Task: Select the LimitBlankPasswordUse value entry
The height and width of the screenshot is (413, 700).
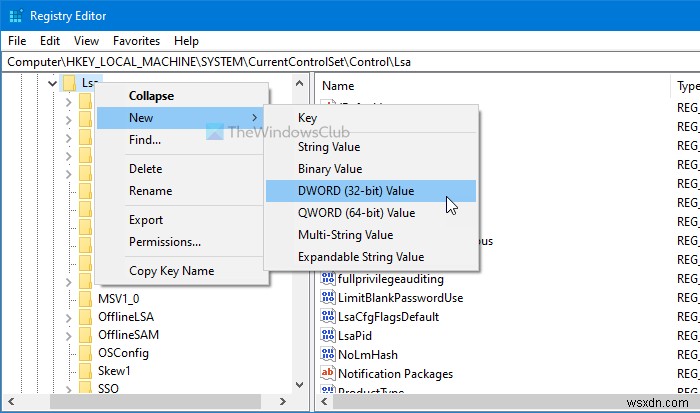Action: (402, 298)
